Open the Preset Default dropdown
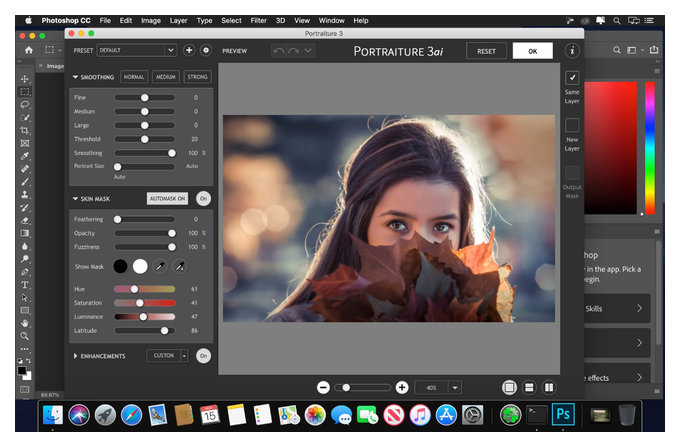Image resolution: width=680 pixels, height=447 pixels. (137, 50)
